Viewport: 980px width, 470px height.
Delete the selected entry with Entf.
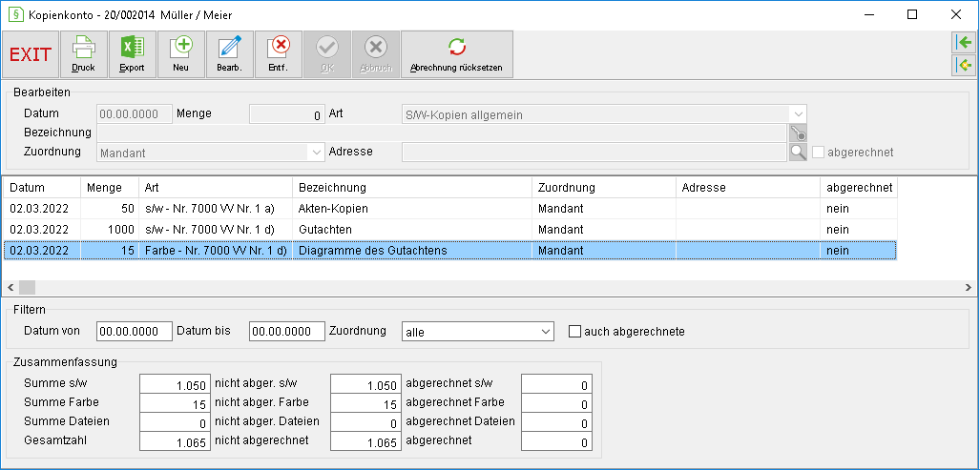point(278,54)
